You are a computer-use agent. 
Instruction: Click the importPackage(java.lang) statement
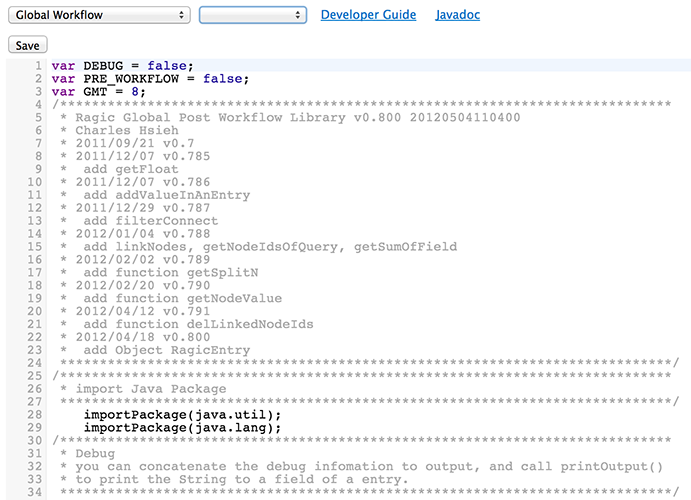pyautogui.click(x=182, y=427)
